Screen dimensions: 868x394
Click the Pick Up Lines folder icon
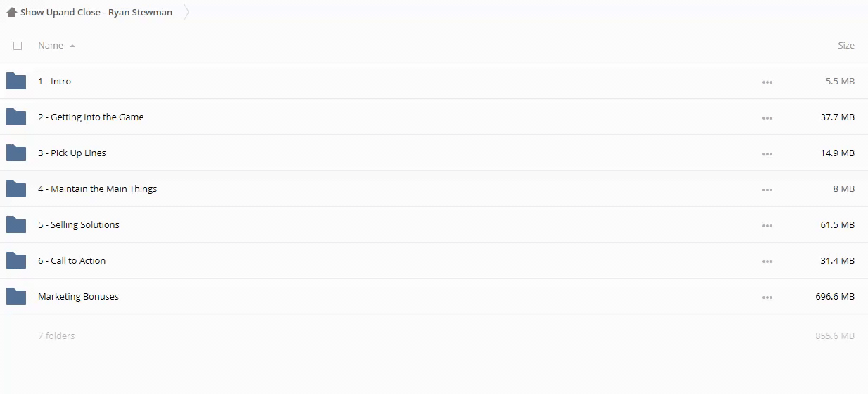(x=16, y=153)
